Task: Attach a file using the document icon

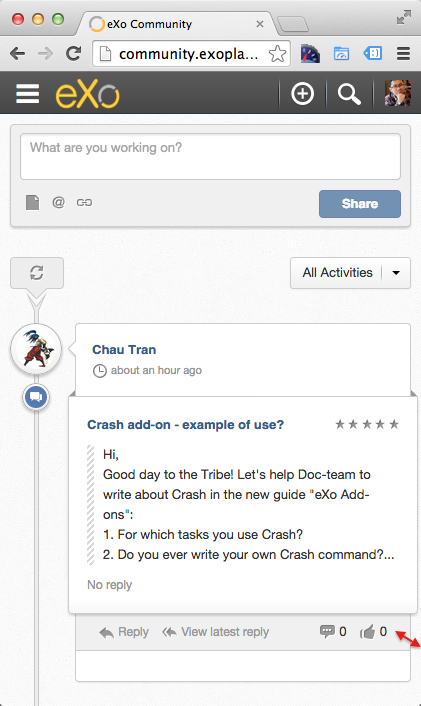Action: click(x=32, y=202)
